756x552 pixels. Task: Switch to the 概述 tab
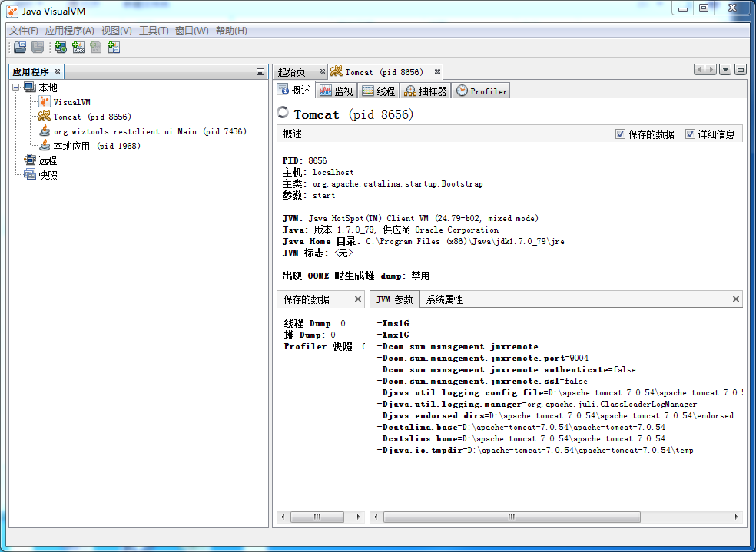pyautogui.click(x=294, y=90)
